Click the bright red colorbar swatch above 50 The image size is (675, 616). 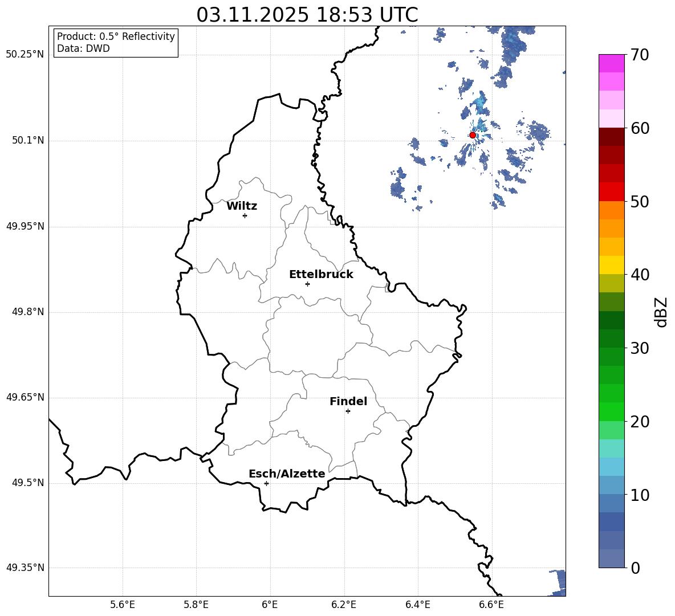(x=612, y=192)
